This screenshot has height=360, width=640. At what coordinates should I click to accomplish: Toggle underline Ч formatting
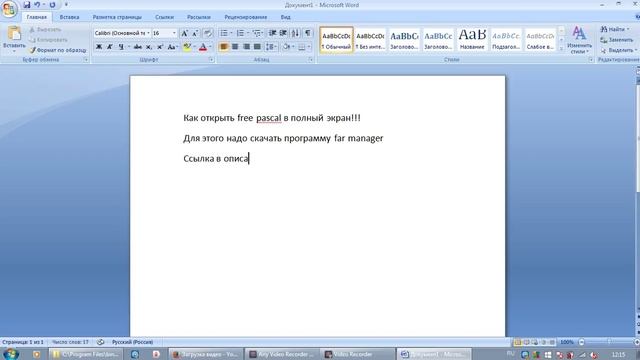pyautogui.click(x=121, y=47)
